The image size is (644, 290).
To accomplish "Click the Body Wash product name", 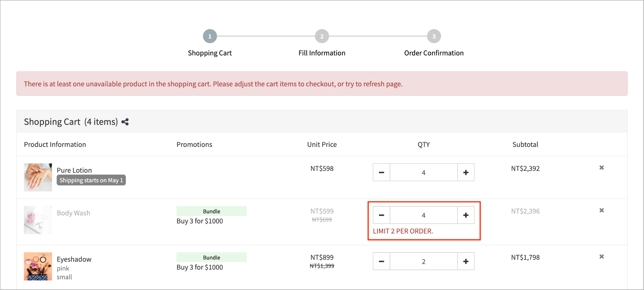I will click(74, 213).
